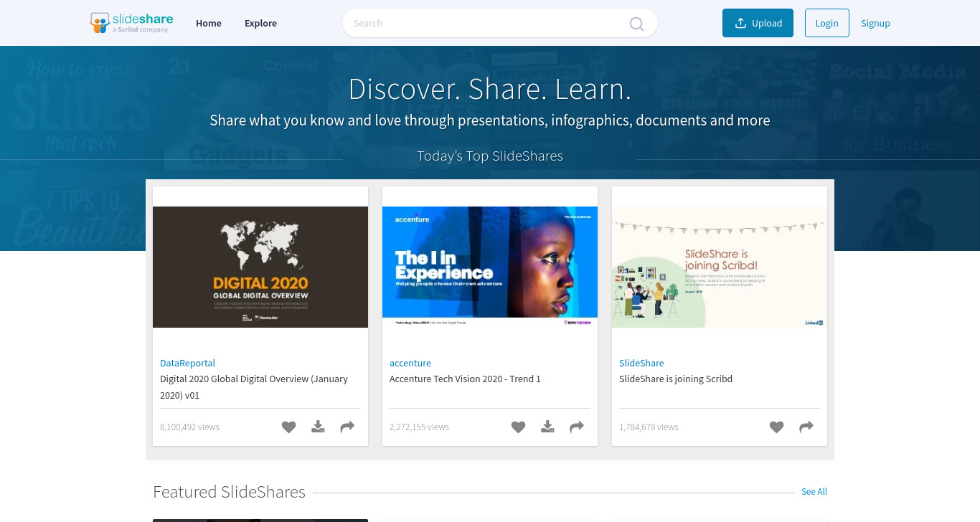This screenshot has height=522, width=980.
Task: Share the SlideShare is joining Scribd slideshow
Action: (x=806, y=427)
